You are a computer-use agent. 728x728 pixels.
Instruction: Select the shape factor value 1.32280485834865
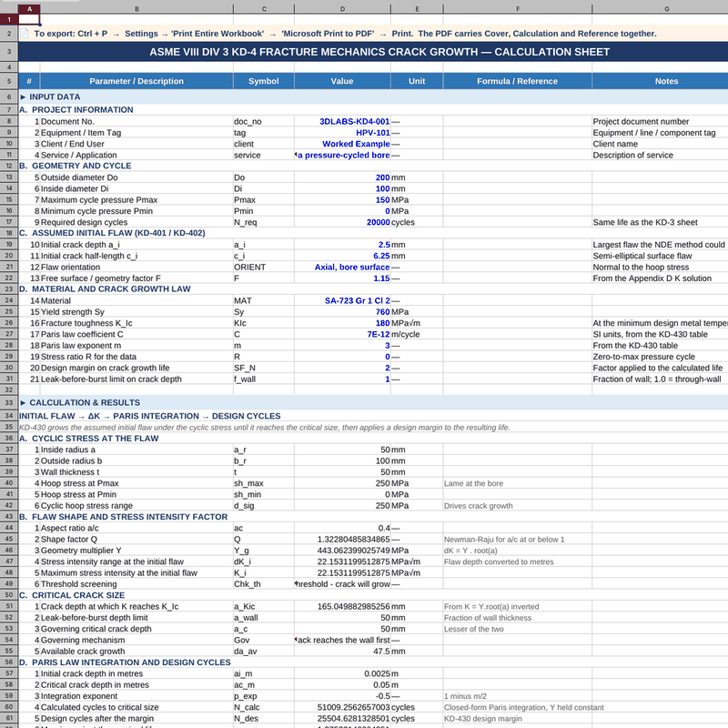pyautogui.click(x=342, y=539)
